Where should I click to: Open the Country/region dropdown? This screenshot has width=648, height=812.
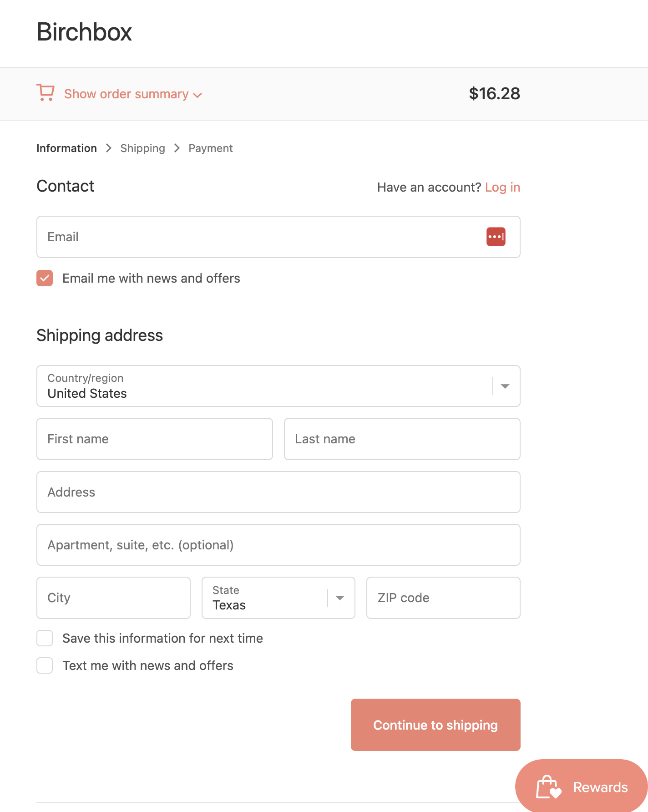pos(278,386)
